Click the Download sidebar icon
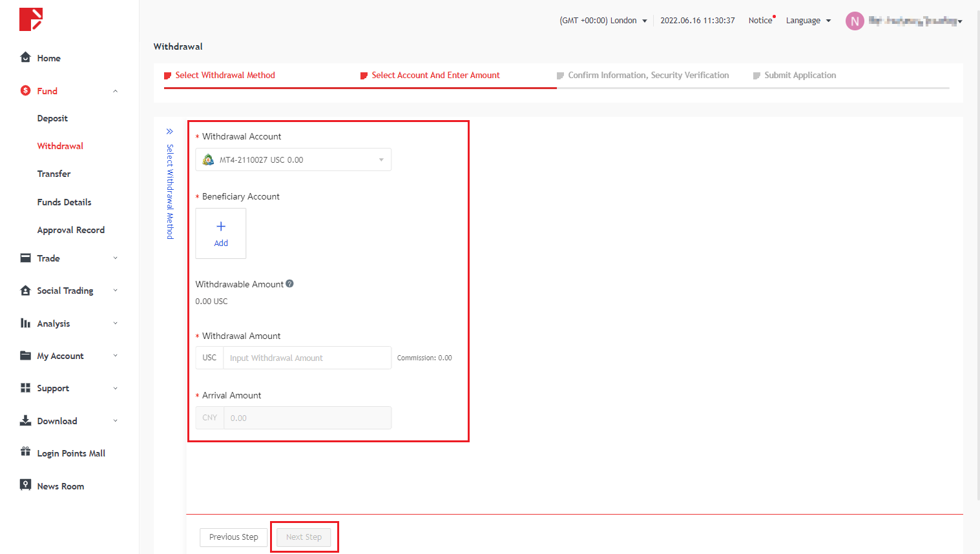The image size is (980, 554). tap(26, 421)
